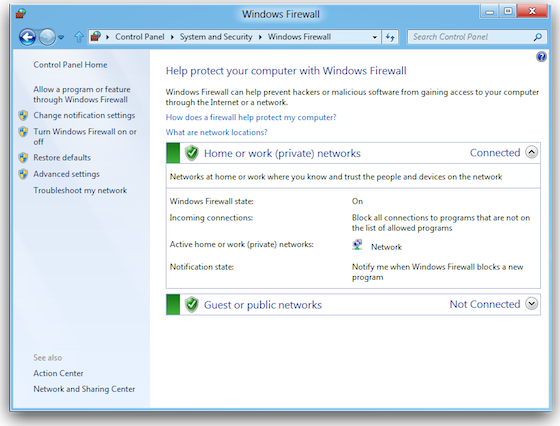560x426 pixels.
Task: Click the Not Connected status text
Action: [x=485, y=304]
